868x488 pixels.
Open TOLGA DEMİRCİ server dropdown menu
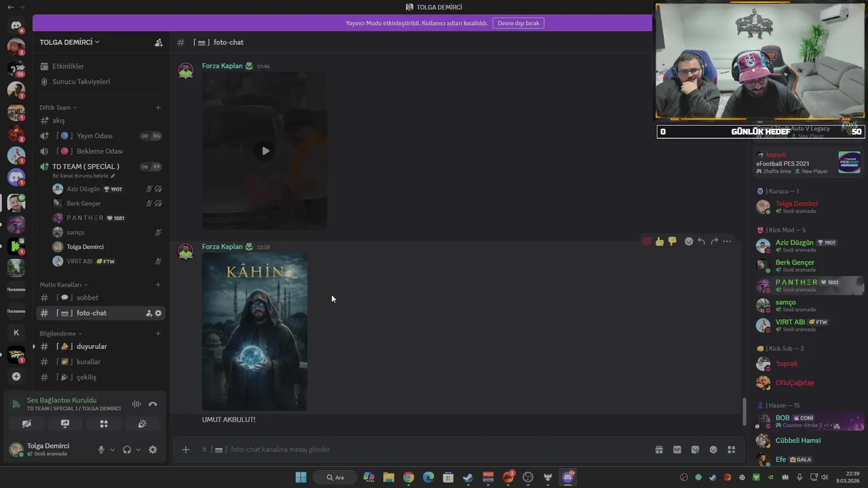click(x=70, y=42)
